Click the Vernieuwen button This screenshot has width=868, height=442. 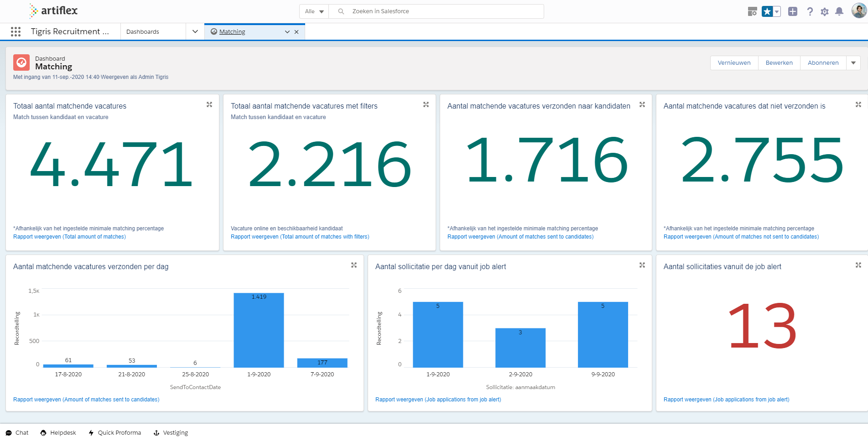pos(734,63)
